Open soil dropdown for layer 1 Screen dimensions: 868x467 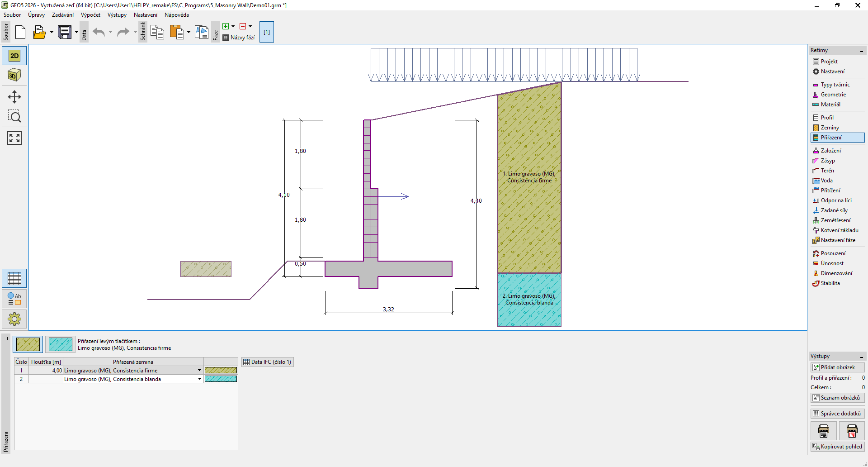pos(199,370)
